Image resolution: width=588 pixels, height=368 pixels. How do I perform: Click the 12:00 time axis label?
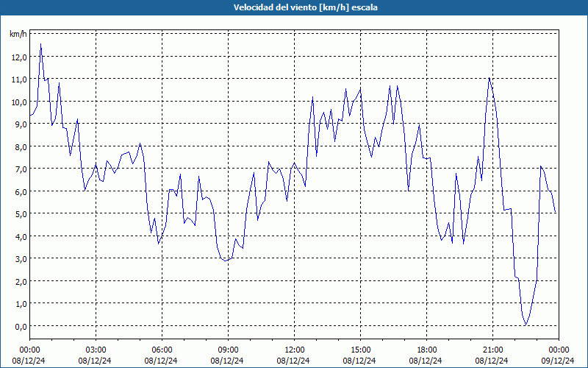(295, 350)
